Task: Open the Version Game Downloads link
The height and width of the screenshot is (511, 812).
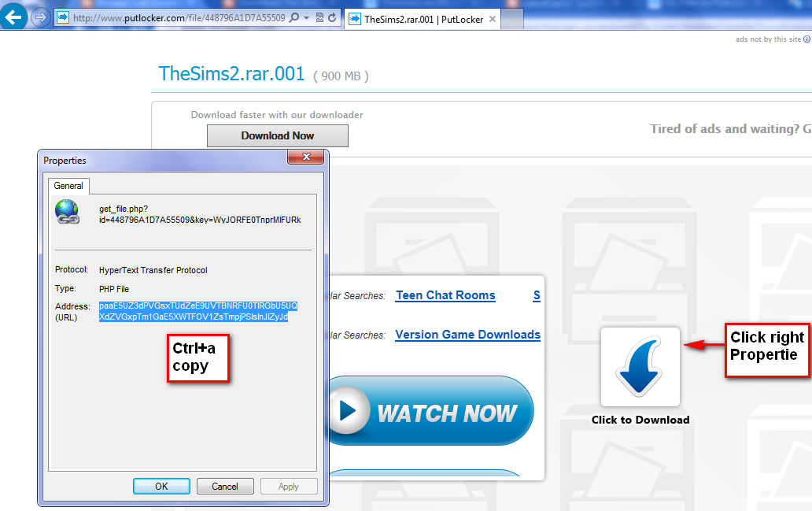Action: tap(467, 335)
